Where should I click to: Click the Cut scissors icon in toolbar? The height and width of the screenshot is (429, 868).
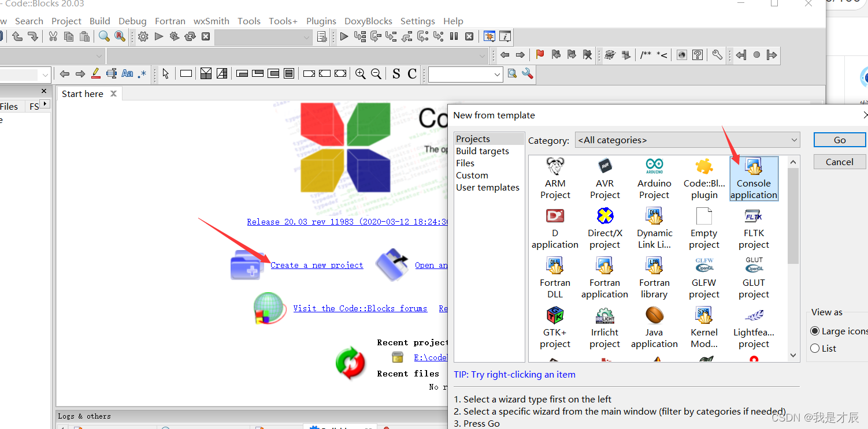tap(53, 37)
